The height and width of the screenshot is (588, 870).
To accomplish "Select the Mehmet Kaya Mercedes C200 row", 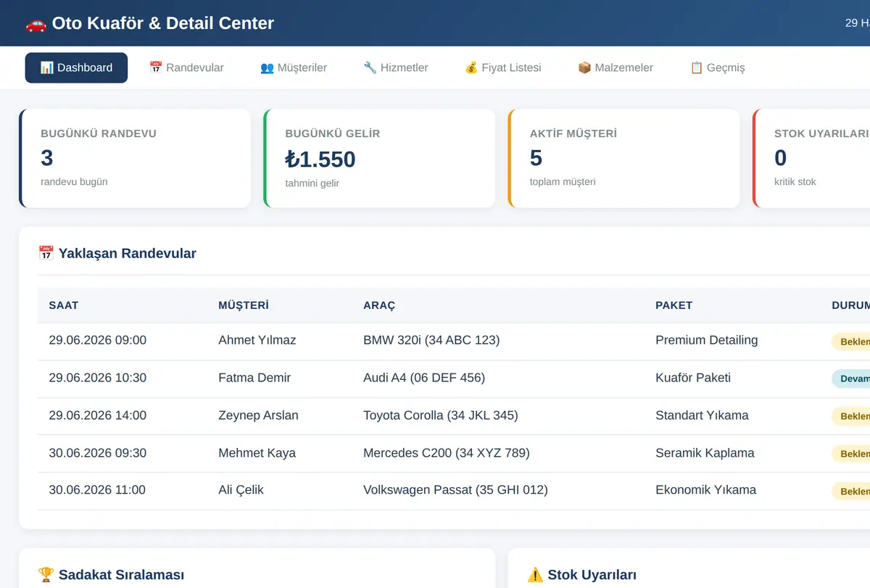I will [x=454, y=453].
